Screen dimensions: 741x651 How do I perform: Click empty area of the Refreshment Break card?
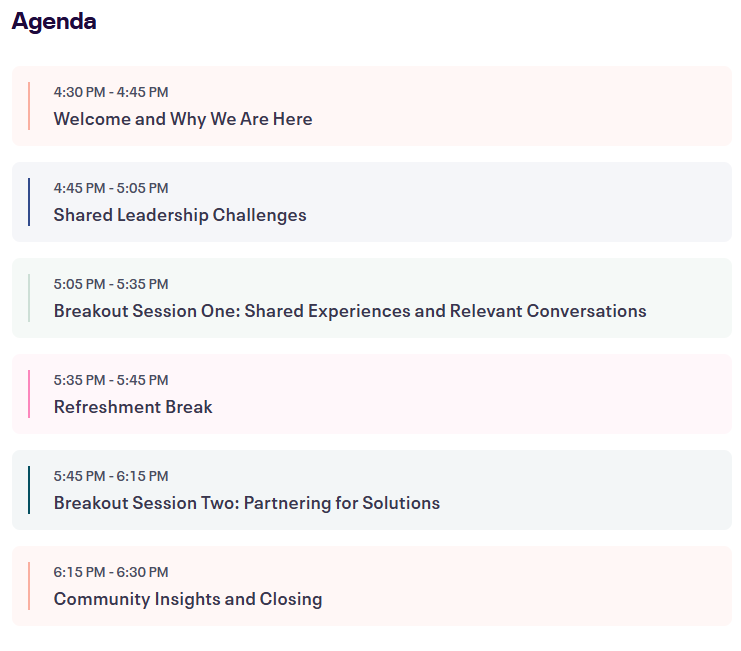(473, 394)
